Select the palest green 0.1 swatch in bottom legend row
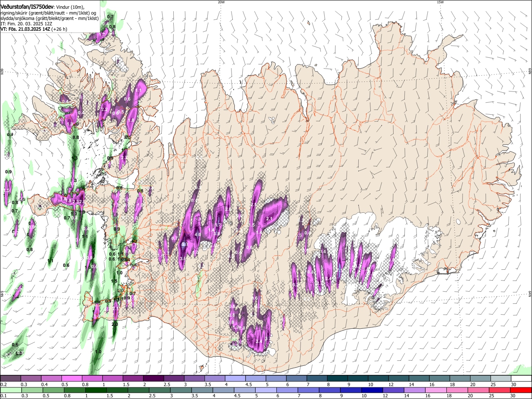Screen dimensions: 532x399 pos(10,390)
